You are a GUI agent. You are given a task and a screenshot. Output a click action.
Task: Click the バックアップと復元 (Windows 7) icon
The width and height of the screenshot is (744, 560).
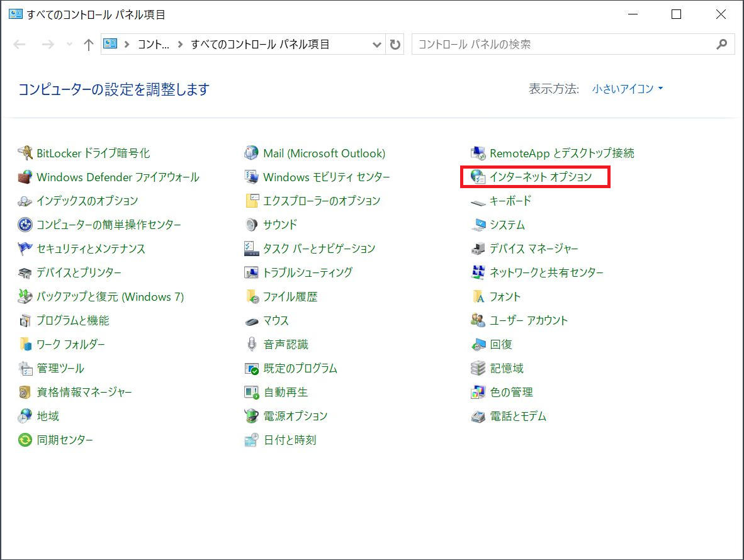[x=25, y=296]
